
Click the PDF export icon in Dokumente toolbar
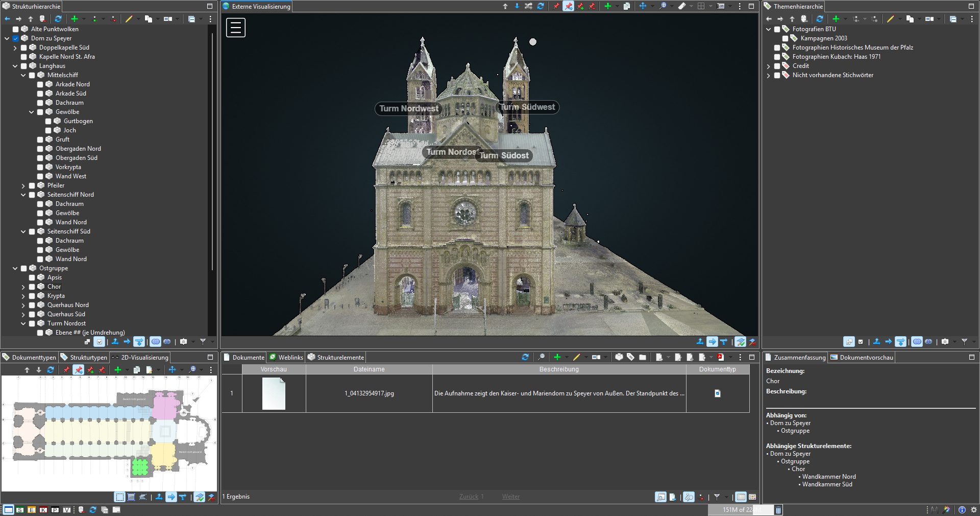(x=720, y=357)
